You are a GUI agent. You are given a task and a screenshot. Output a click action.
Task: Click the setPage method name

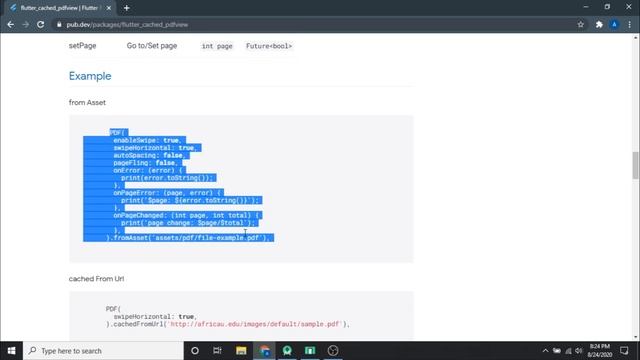point(82,46)
